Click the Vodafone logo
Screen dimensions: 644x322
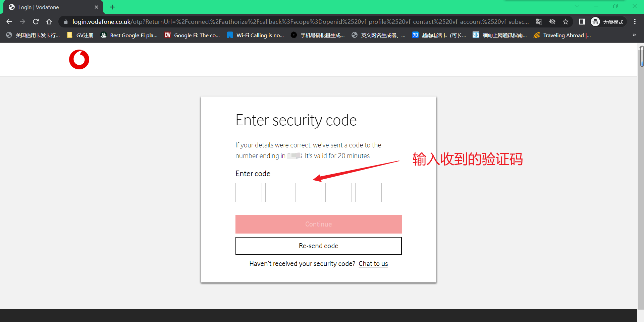click(79, 59)
